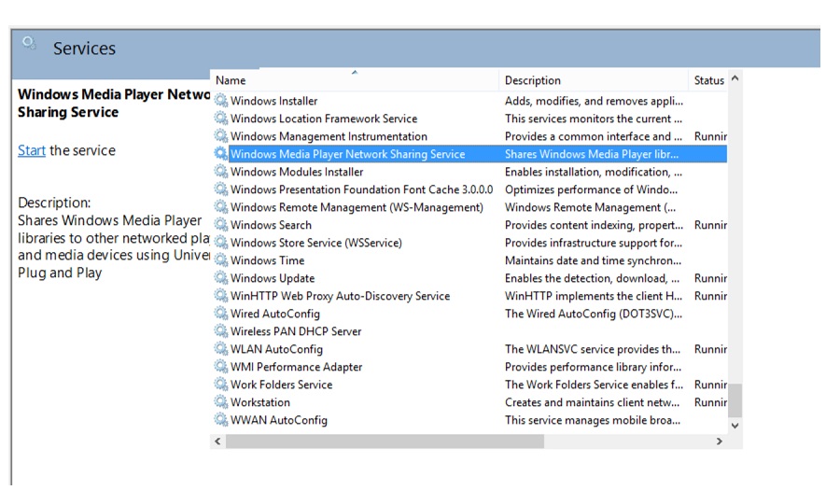Screen dimensions: 840x504
Task: Select Windows Remote Management (WS-Management)
Action: [357, 207]
